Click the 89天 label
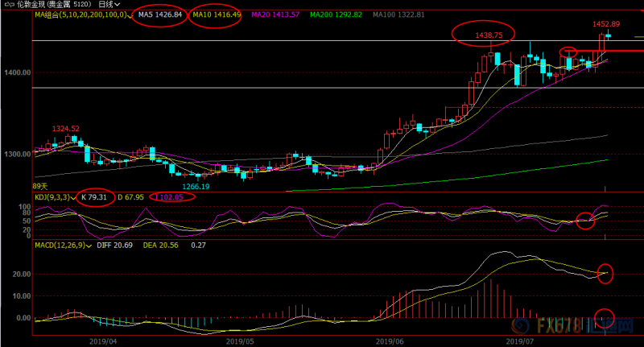644x347 pixels. coord(39,187)
